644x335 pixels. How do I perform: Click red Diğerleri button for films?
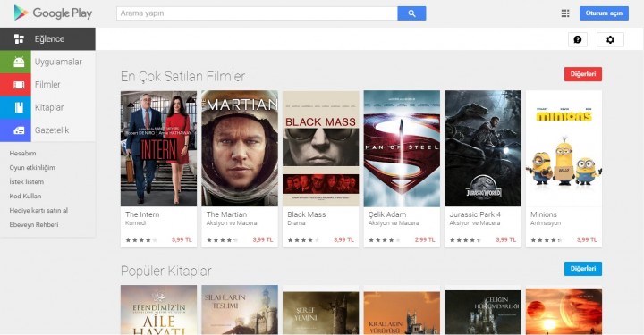[583, 74]
